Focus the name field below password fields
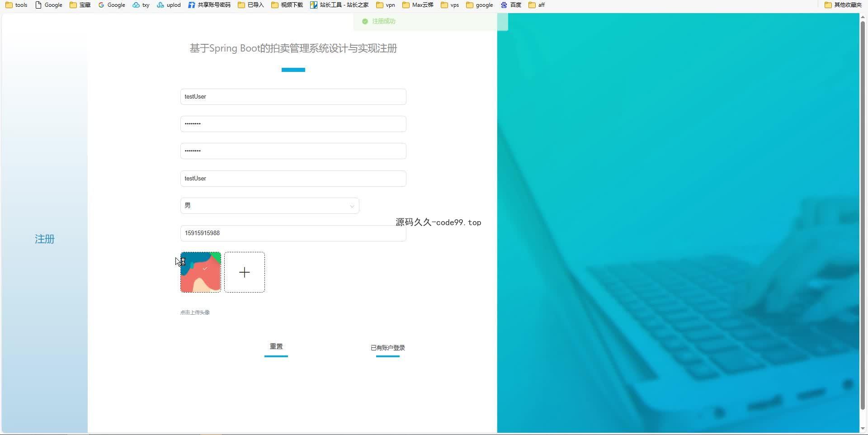868x435 pixels. point(293,179)
